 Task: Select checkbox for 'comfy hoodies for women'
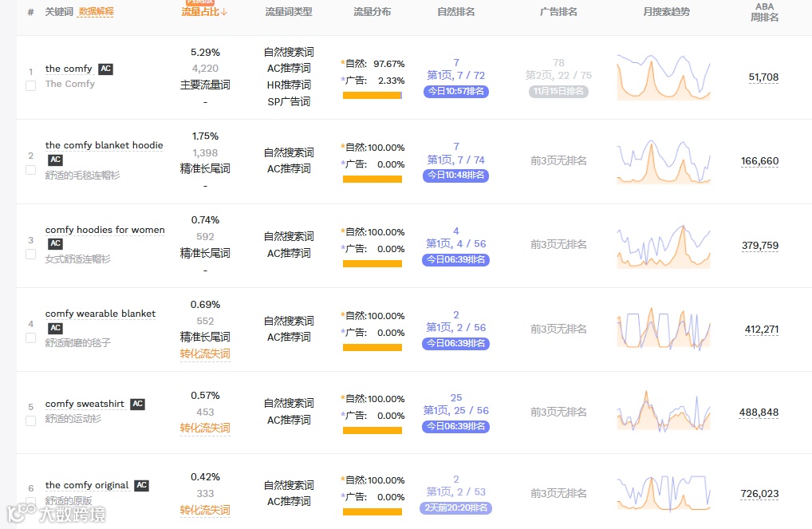30,254
